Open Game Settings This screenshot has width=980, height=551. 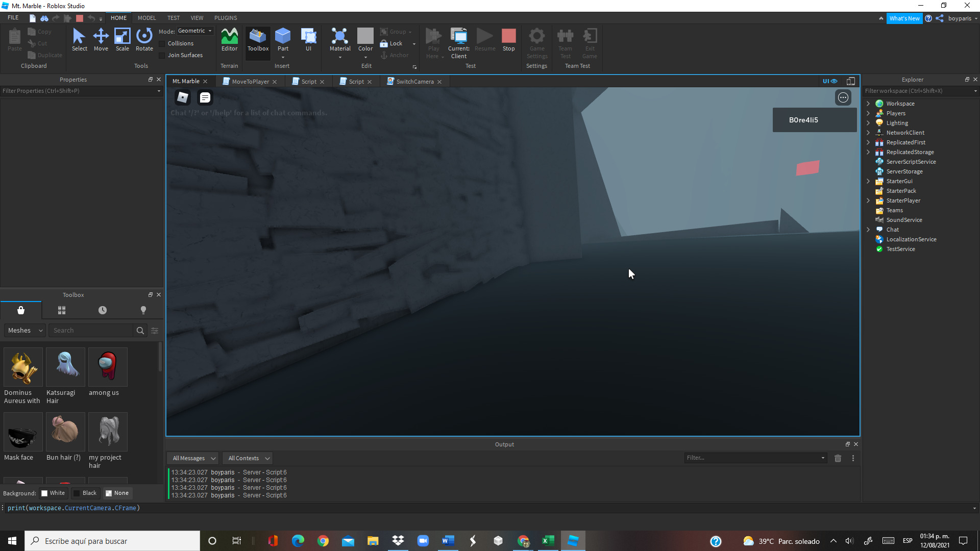[x=536, y=43]
